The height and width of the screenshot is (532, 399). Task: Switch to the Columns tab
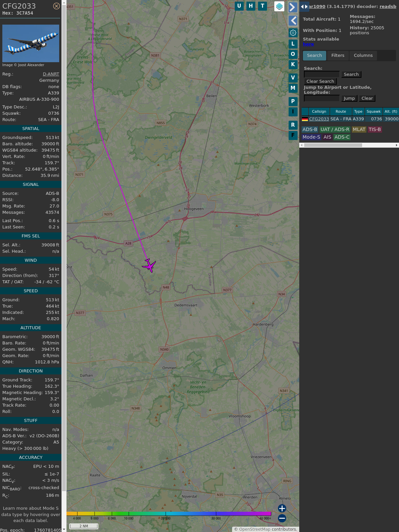[363, 56]
